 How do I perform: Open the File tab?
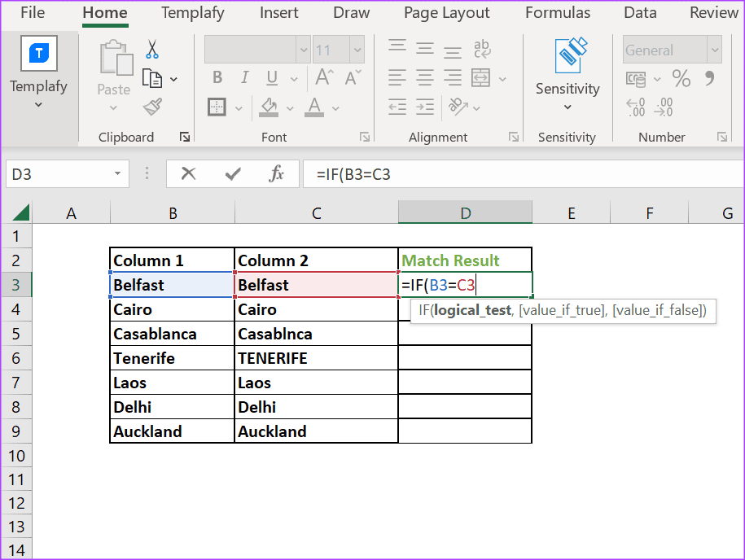[33, 13]
